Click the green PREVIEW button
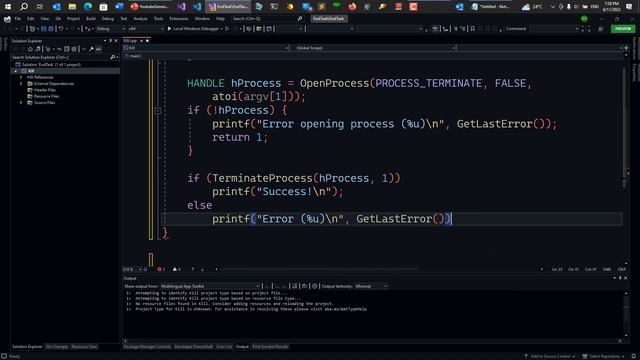640x360 pixels. coord(623,29)
